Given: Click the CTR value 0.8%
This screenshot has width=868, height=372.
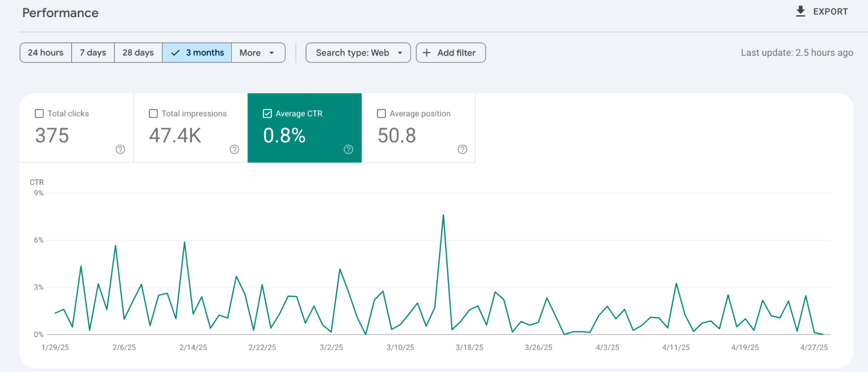Looking at the screenshot, I should coord(284,136).
